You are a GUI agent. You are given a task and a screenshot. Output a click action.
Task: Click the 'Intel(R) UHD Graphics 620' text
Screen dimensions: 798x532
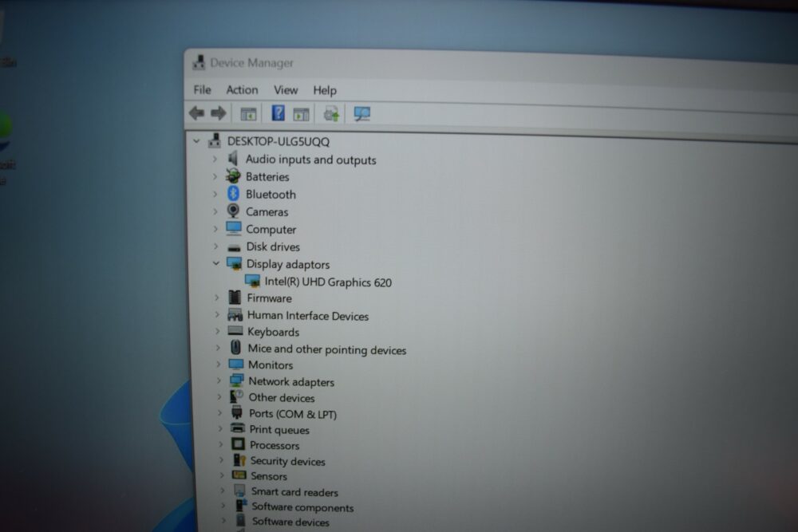(x=328, y=282)
